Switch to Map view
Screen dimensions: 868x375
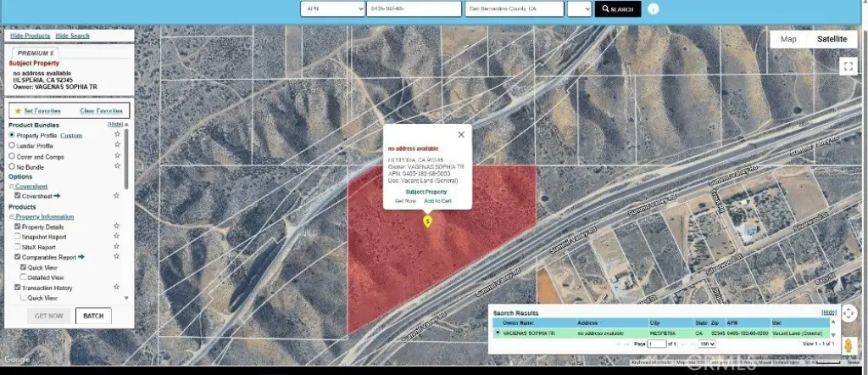(x=788, y=39)
